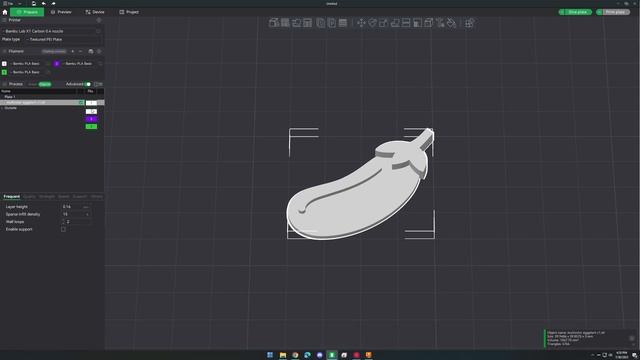This screenshot has height=360, width=640.
Task: Check the Enable support checkbox
Action: pyautogui.click(x=63, y=229)
